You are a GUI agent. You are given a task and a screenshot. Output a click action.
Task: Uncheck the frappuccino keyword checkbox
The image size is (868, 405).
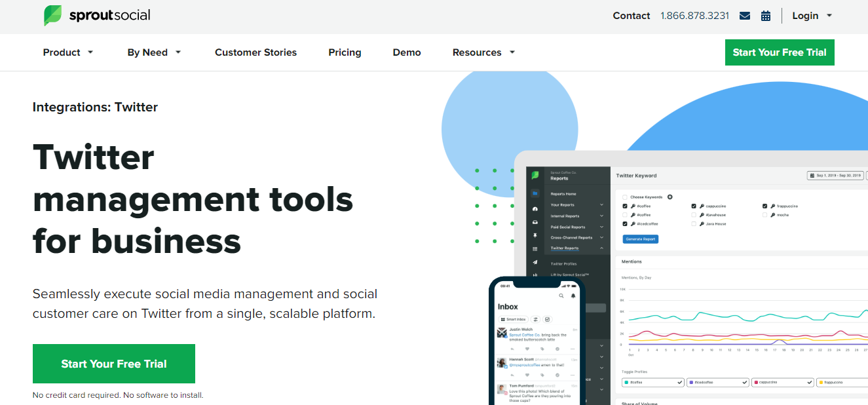(x=764, y=206)
